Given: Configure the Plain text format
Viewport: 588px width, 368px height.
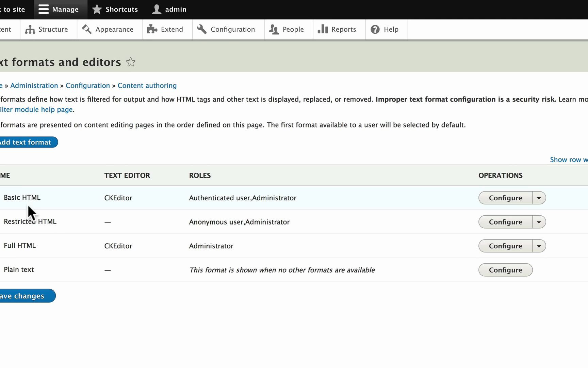Looking at the screenshot, I should click(x=505, y=270).
